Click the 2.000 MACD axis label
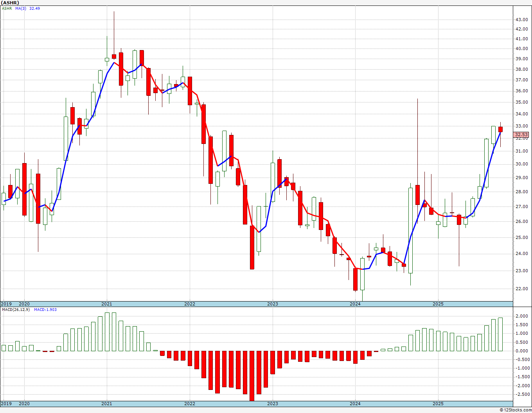The image size is (532, 413). (x=522, y=316)
